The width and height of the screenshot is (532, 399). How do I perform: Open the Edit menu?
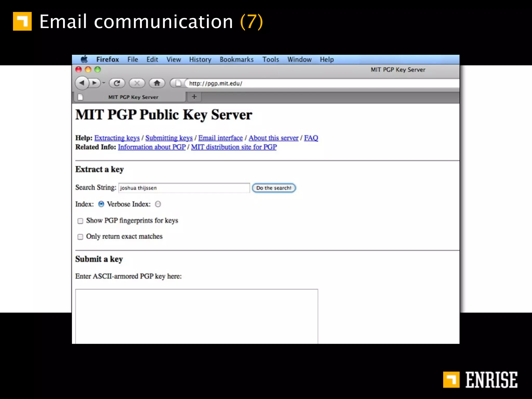point(152,59)
